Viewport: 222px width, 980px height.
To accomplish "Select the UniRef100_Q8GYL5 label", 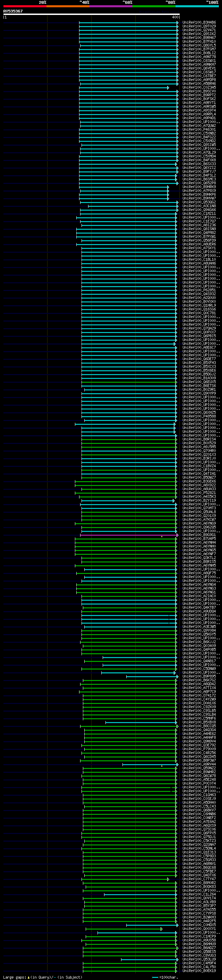I will coord(199,45).
